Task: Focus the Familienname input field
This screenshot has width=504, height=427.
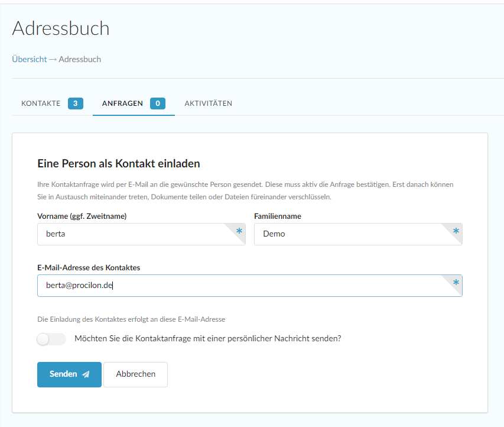Action: pos(349,234)
